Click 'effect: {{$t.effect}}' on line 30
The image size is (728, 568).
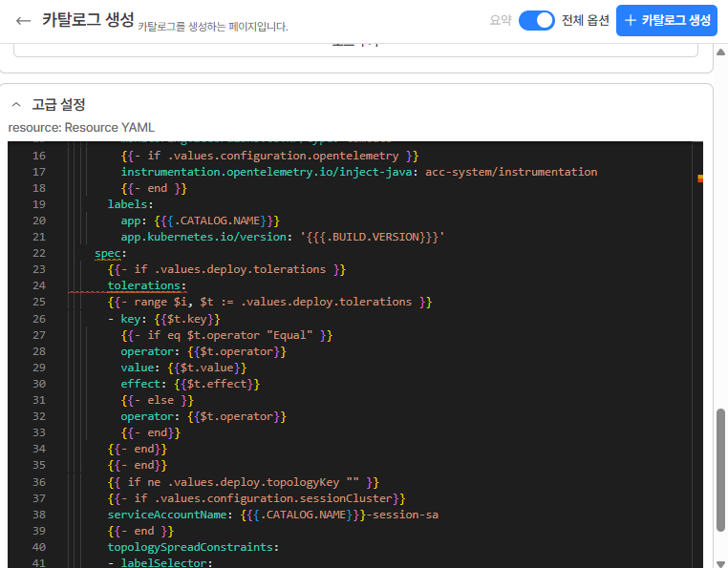pyautogui.click(x=190, y=384)
